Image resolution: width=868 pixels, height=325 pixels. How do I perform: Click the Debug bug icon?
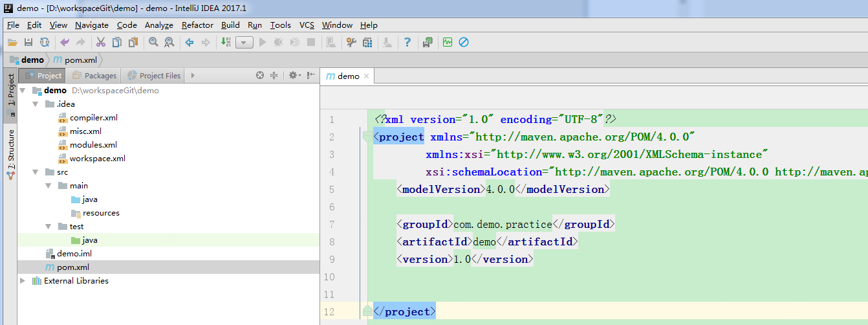pyautogui.click(x=279, y=43)
